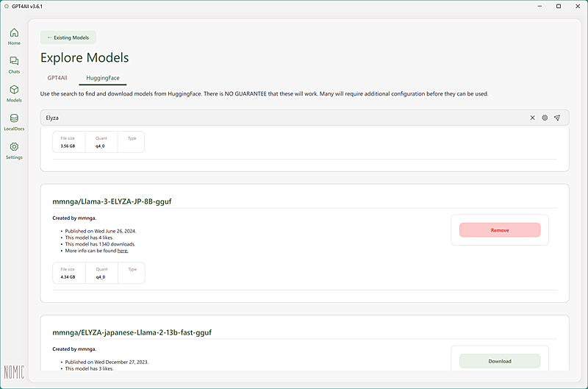
Task: Select the HuggingFace tab
Action: 102,77
